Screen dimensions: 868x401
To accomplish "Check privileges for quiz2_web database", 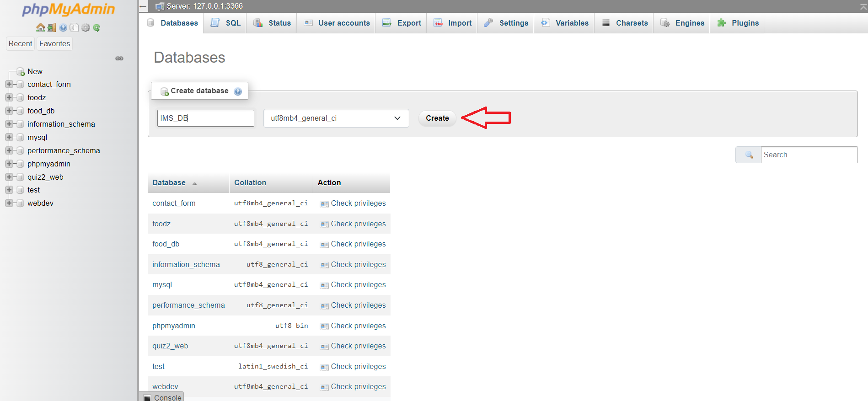I will (x=353, y=346).
